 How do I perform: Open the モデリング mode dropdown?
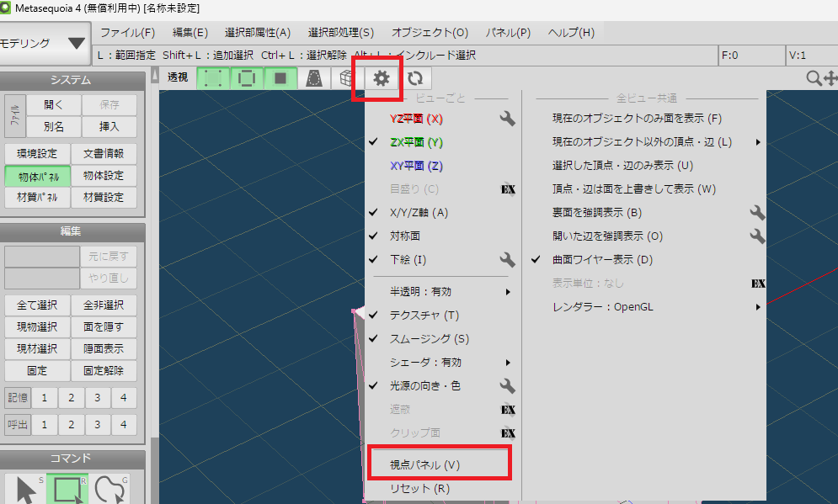[x=44, y=44]
